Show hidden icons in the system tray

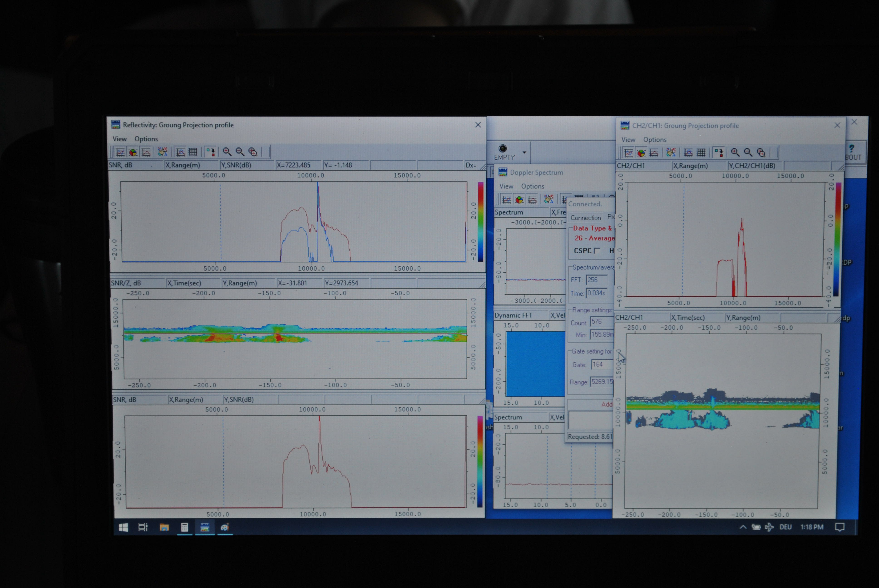pos(743,527)
